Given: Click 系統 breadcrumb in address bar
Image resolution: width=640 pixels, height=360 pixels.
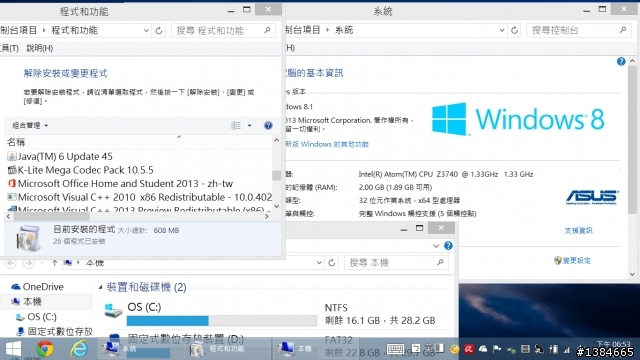Looking at the screenshot, I should [x=344, y=30].
